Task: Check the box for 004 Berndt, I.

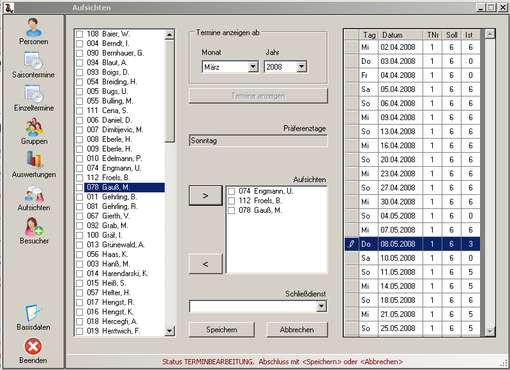Action: (x=80, y=44)
